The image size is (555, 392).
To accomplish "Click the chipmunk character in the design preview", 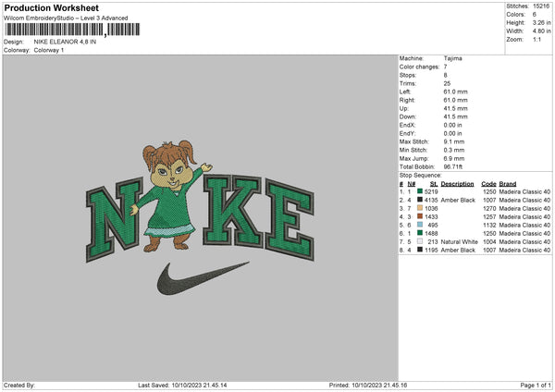I will (171, 196).
